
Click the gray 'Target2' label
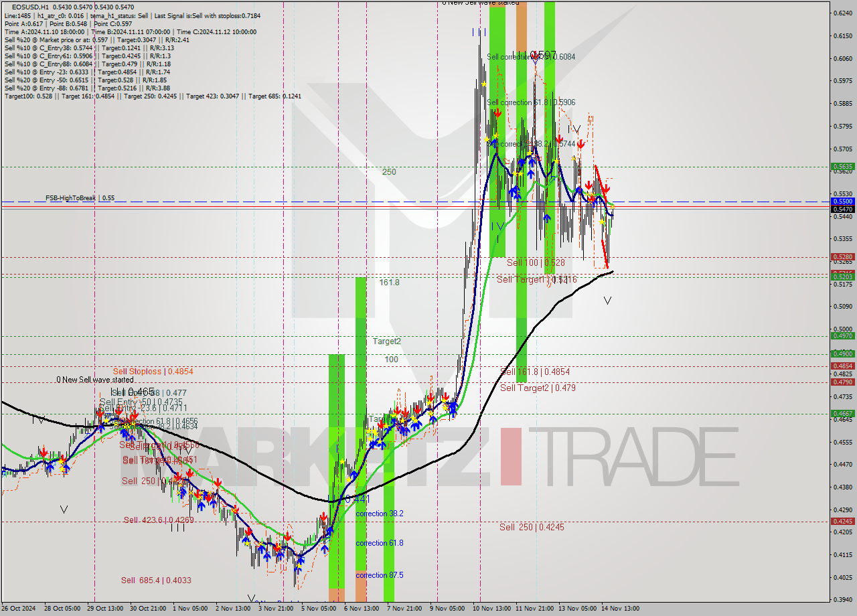pyautogui.click(x=387, y=341)
